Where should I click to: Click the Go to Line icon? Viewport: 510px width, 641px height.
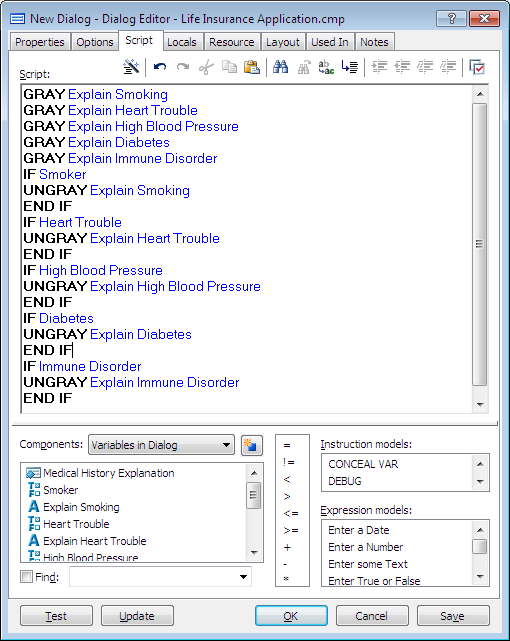(x=350, y=67)
